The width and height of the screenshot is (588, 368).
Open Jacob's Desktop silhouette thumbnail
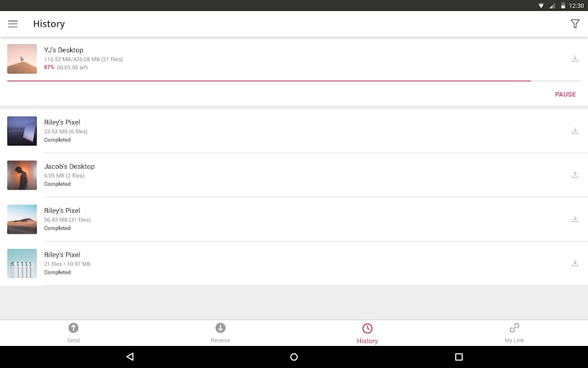point(22,175)
